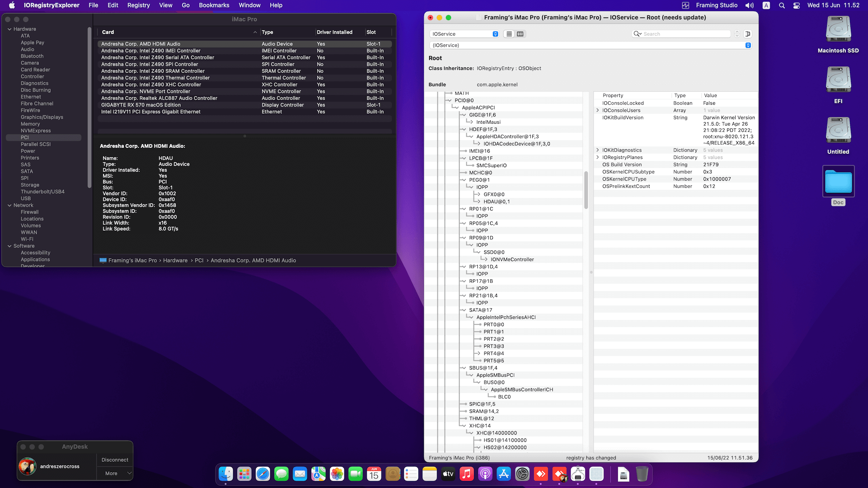The image size is (868, 488).
Task: Open Reminders from the Dock
Action: click(411, 474)
